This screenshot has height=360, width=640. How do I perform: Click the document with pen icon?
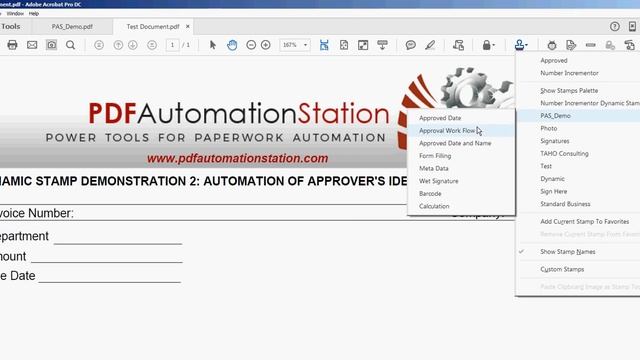[x=571, y=45]
